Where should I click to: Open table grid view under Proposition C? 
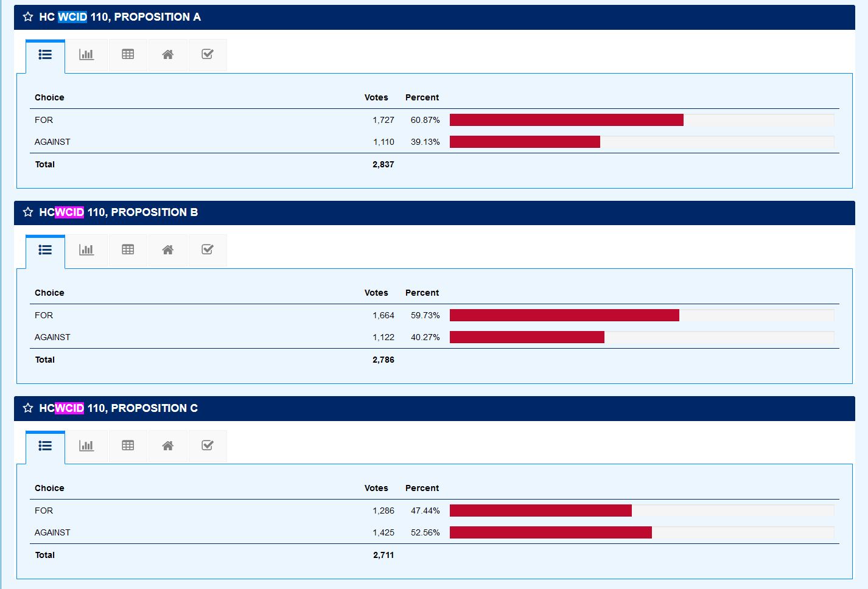click(x=128, y=446)
